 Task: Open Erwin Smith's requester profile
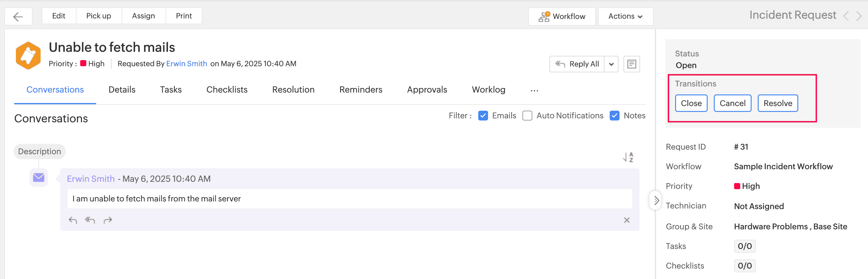(x=187, y=63)
